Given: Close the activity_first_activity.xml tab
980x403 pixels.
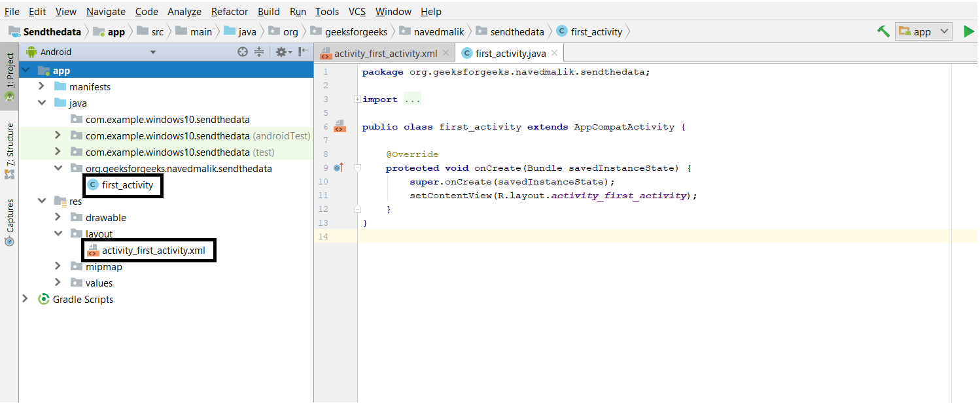Looking at the screenshot, I should point(446,53).
